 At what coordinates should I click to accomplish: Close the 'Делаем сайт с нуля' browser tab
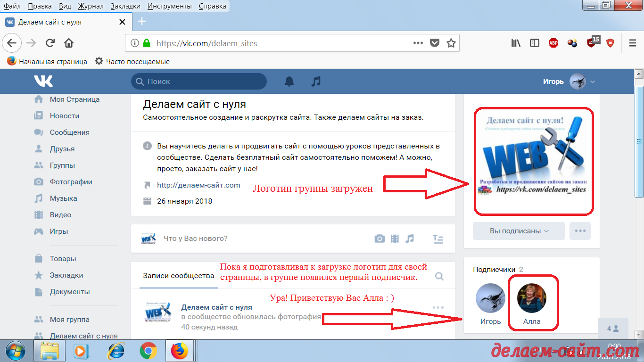tap(123, 22)
